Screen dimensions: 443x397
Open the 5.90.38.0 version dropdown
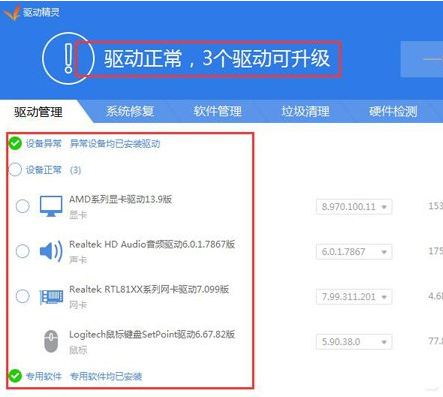point(354,342)
